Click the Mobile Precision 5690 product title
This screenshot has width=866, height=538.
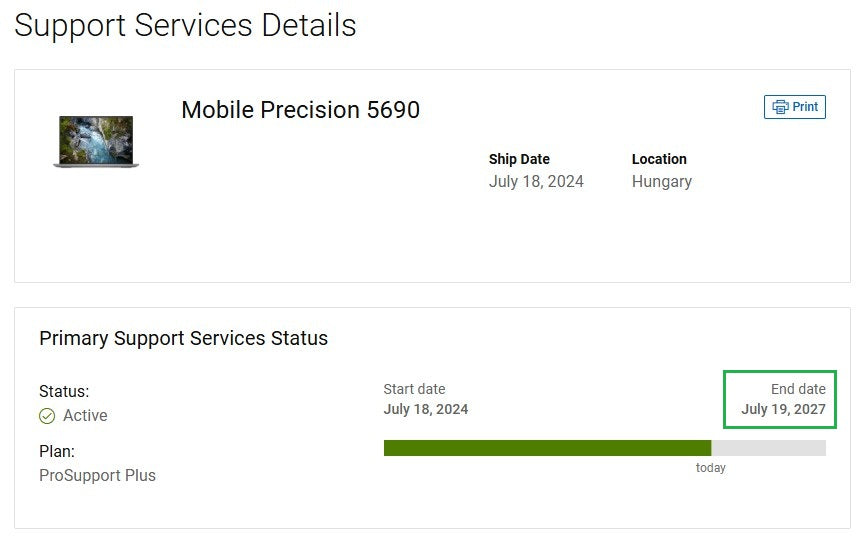click(300, 109)
